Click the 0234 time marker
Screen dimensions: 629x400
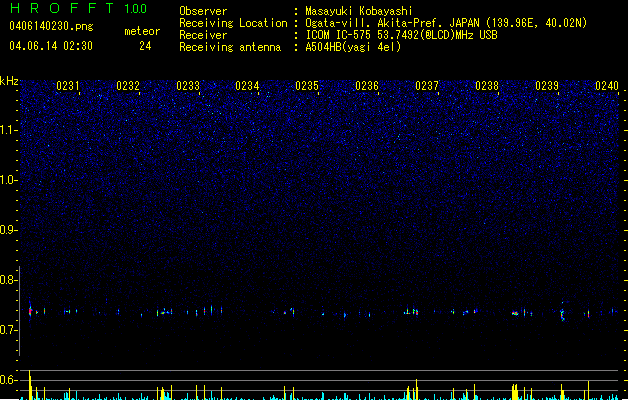point(248,86)
